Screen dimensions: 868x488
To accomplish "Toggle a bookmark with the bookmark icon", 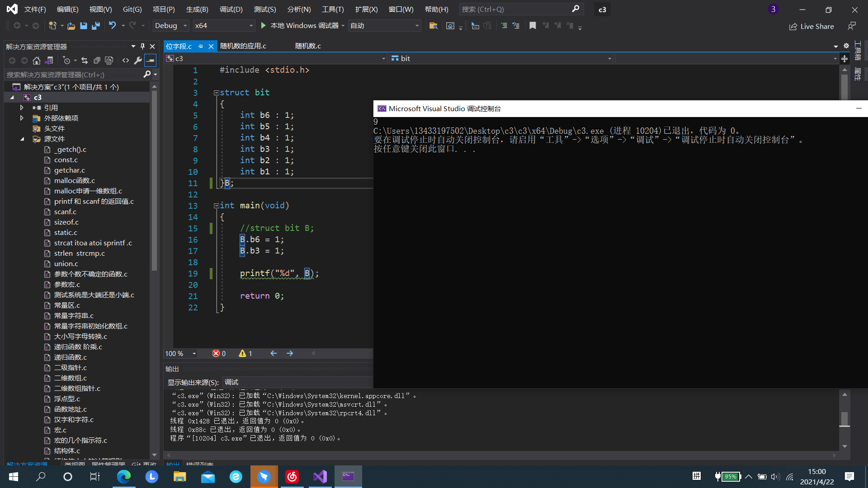I will pos(533,26).
